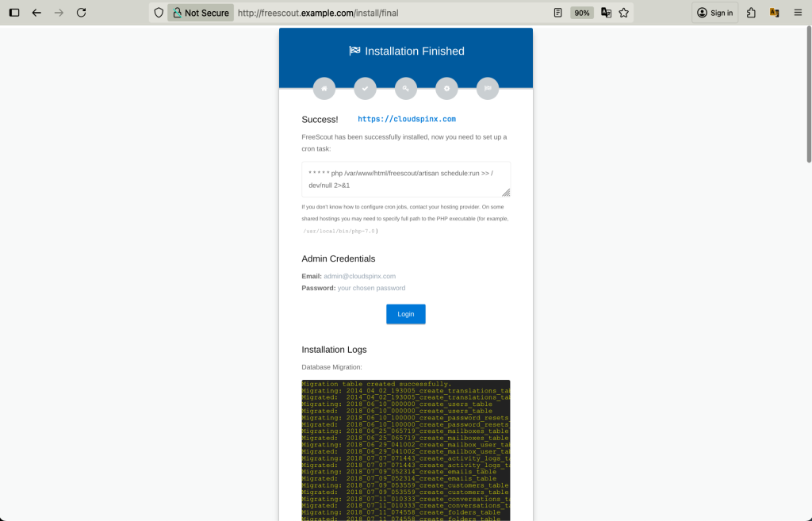Open the shield tracking protection icon
The height and width of the screenshot is (521, 812).
tap(158, 12)
